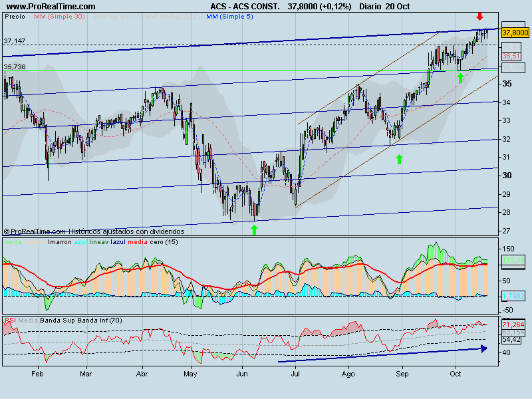Click the -50 indicator axis label
The width and height of the screenshot is (532, 399).
click(507, 310)
